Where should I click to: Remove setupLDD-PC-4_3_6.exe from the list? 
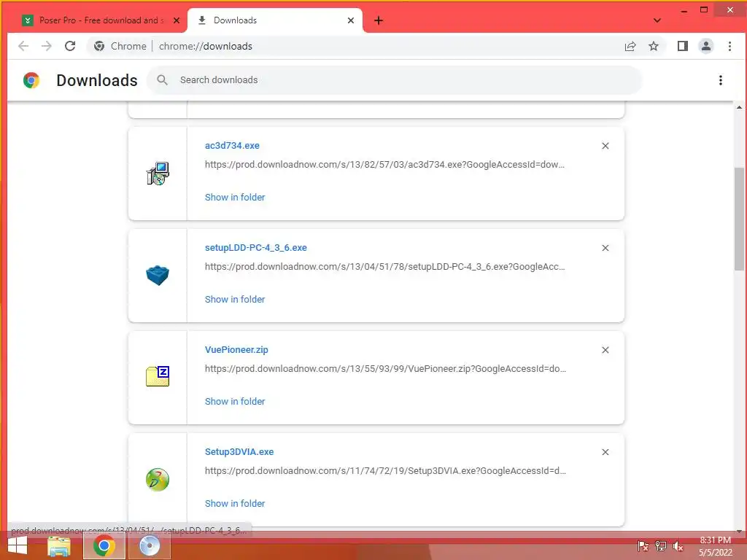point(605,248)
